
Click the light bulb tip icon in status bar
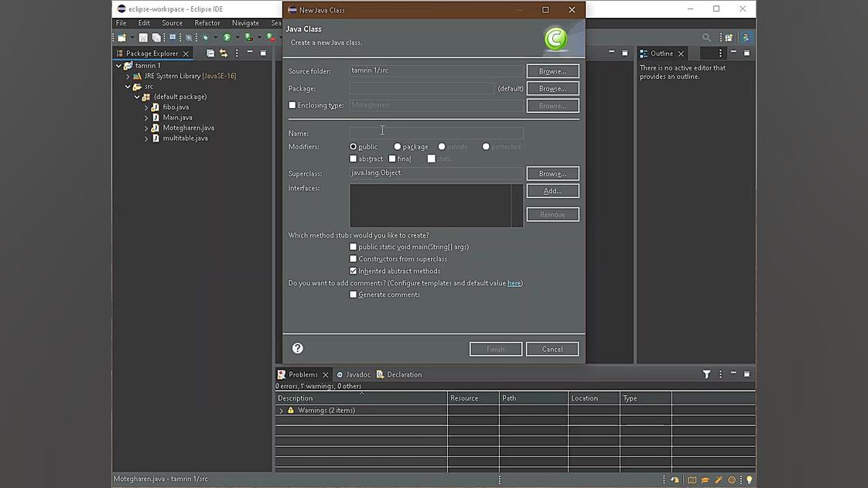(x=748, y=480)
